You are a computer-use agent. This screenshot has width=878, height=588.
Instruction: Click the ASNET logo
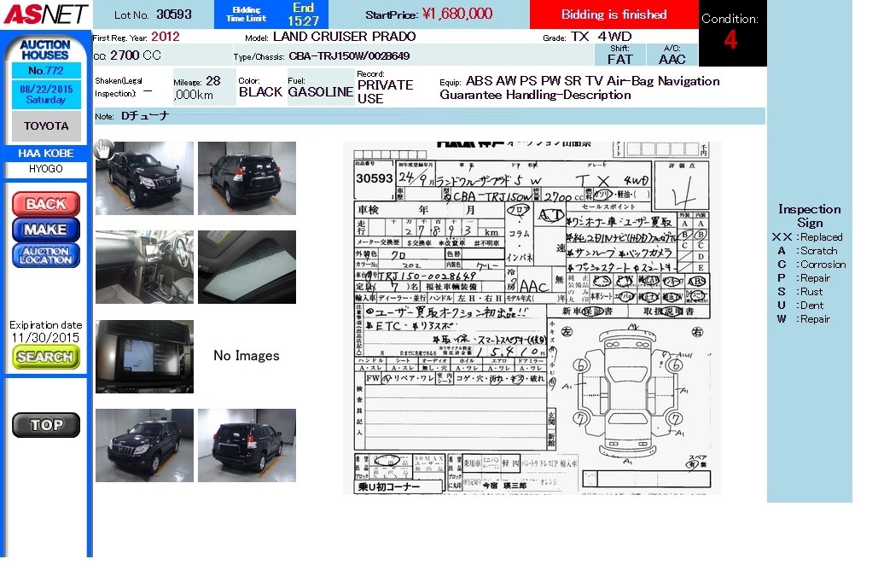(45, 14)
